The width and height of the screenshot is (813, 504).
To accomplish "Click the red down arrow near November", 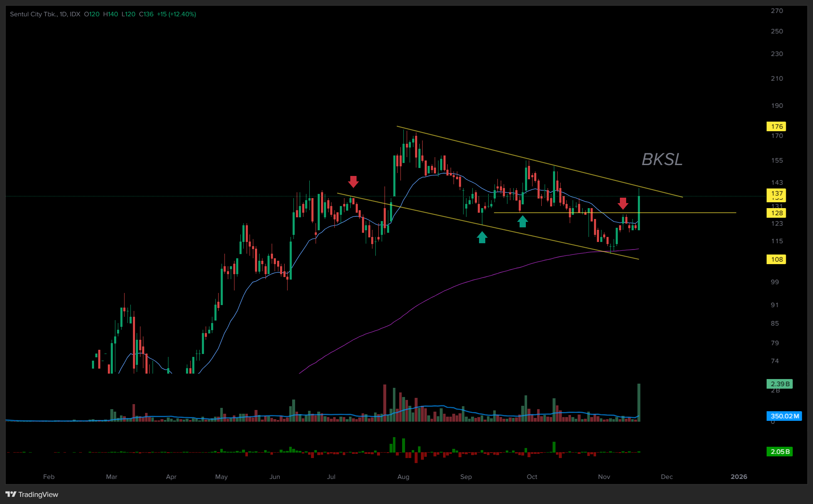I will click(x=623, y=203).
